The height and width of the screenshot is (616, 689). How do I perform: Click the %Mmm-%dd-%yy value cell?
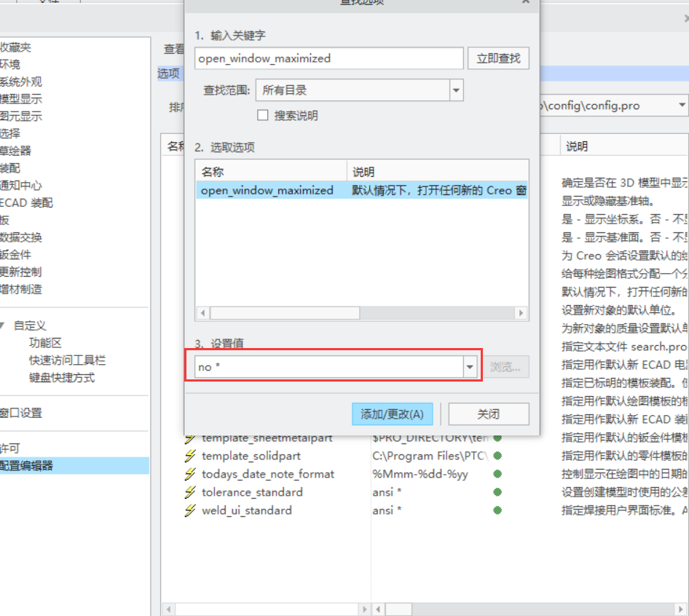[x=420, y=474]
